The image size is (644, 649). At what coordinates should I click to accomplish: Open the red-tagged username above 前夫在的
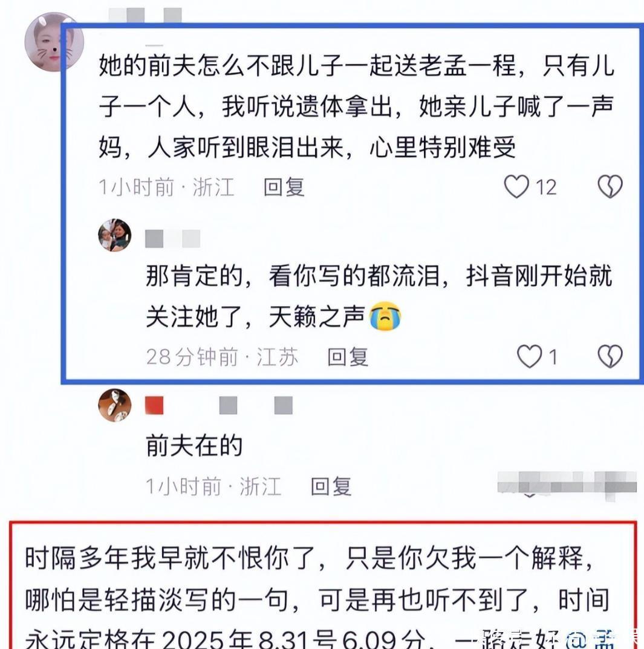point(218,405)
